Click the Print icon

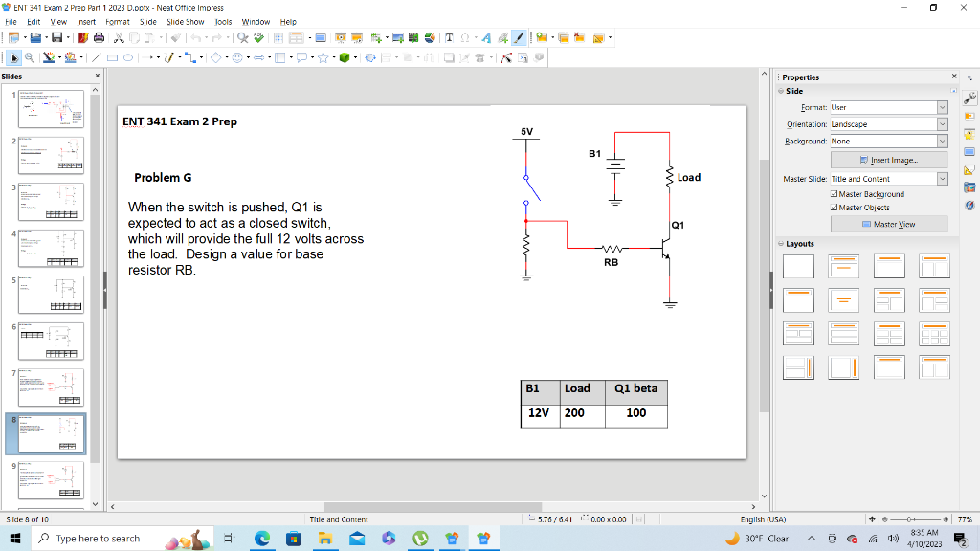pyautogui.click(x=99, y=38)
